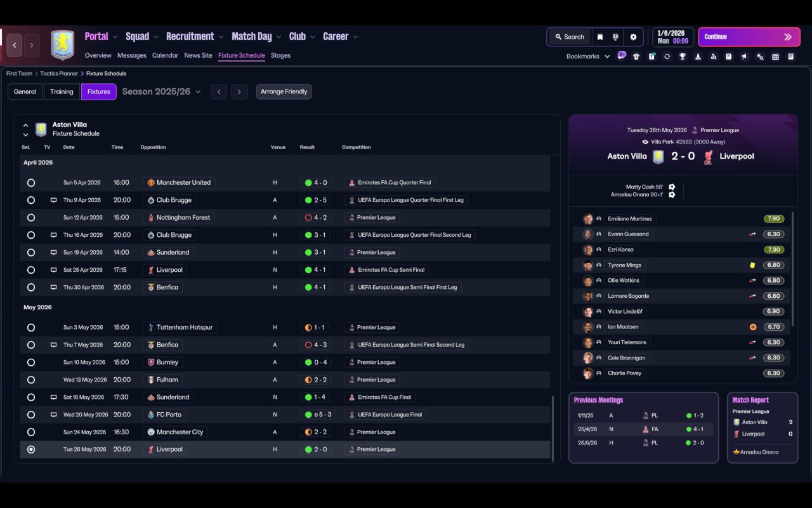Click the Liverpool crest in match header
Screen dimensions: 812x508
coord(709,156)
